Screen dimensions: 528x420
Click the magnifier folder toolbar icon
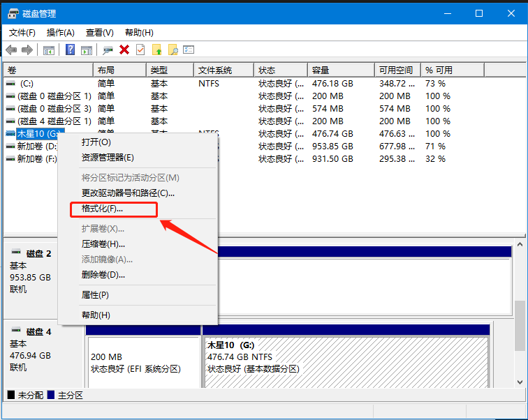click(173, 50)
